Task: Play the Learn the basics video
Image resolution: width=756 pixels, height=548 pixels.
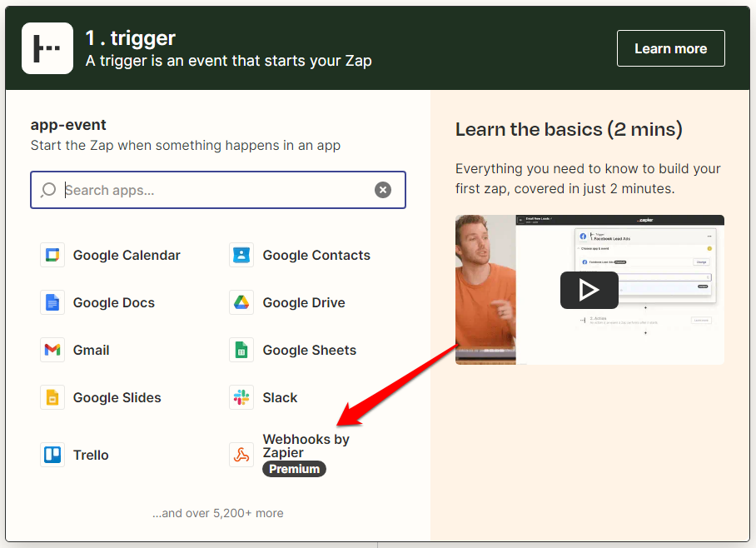Action: [589, 290]
